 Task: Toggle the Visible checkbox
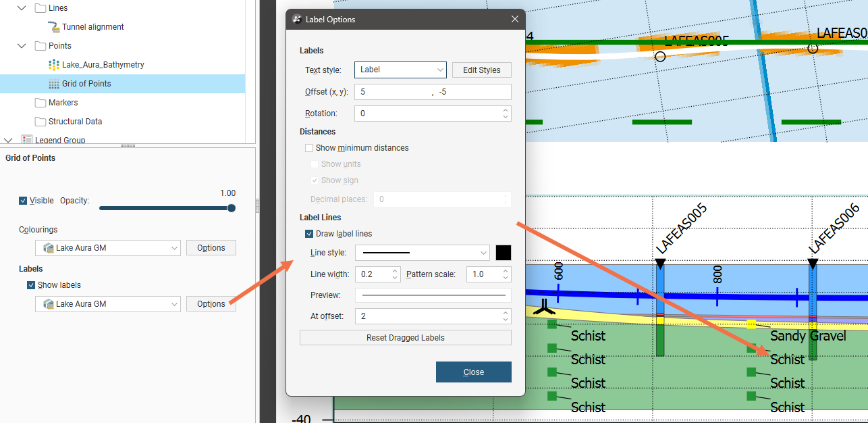coord(23,201)
